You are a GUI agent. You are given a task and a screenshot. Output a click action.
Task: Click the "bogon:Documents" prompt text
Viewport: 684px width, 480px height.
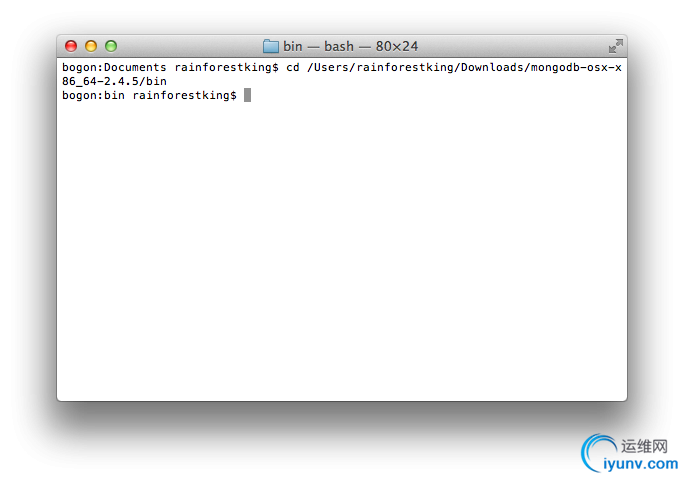pyautogui.click(x=114, y=67)
